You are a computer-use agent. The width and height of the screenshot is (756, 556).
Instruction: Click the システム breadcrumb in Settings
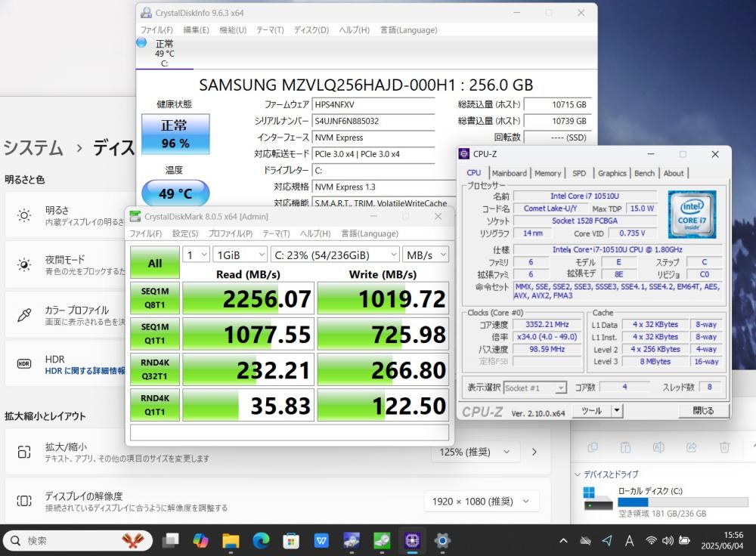click(x=33, y=147)
